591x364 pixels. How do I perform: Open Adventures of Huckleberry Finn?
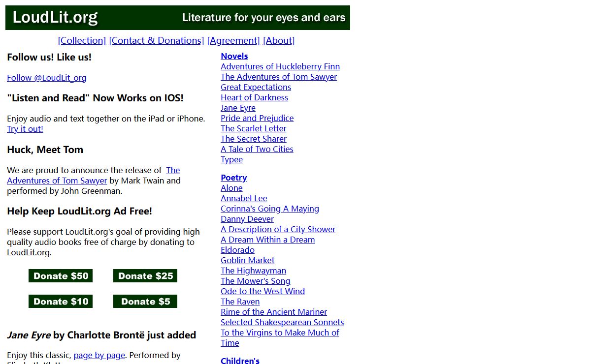tap(280, 66)
